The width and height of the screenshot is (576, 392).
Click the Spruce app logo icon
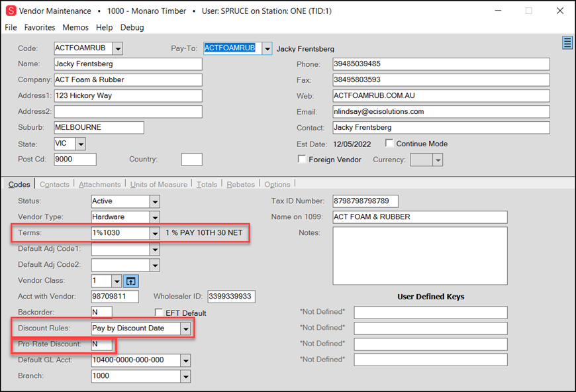[x=11, y=11]
